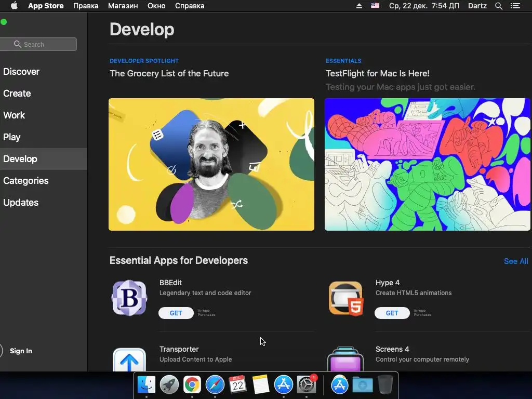This screenshot has height=399, width=532.
Task: Open Calendar showing 22 in the Dock
Action: (x=237, y=384)
